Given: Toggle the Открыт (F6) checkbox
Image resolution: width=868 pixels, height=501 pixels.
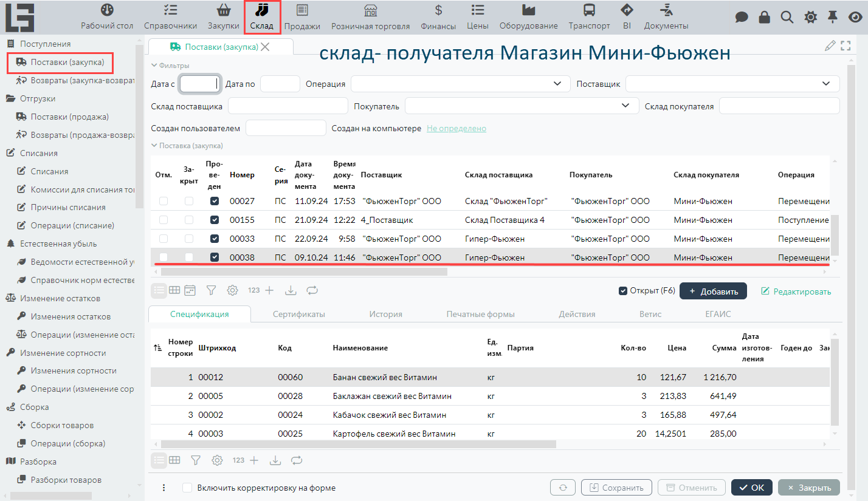Looking at the screenshot, I should (x=623, y=291).
